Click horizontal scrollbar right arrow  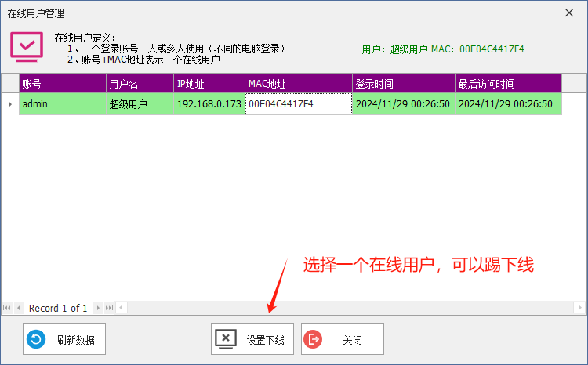tap(579, 308)
